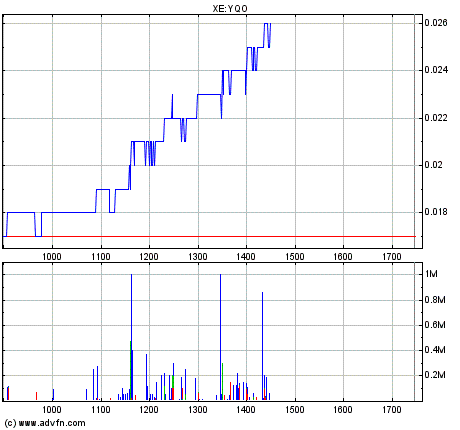Click 1400 time label under price chart
The image size is (460, 430).
pos(246,257)
